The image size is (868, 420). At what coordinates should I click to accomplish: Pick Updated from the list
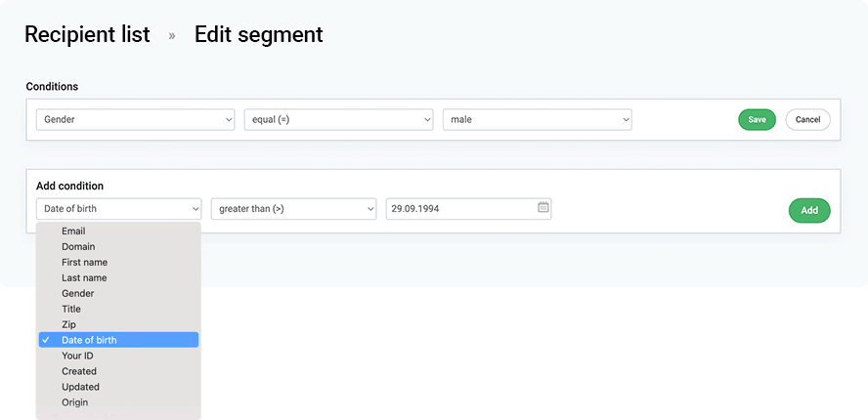[x=118, y=386]
